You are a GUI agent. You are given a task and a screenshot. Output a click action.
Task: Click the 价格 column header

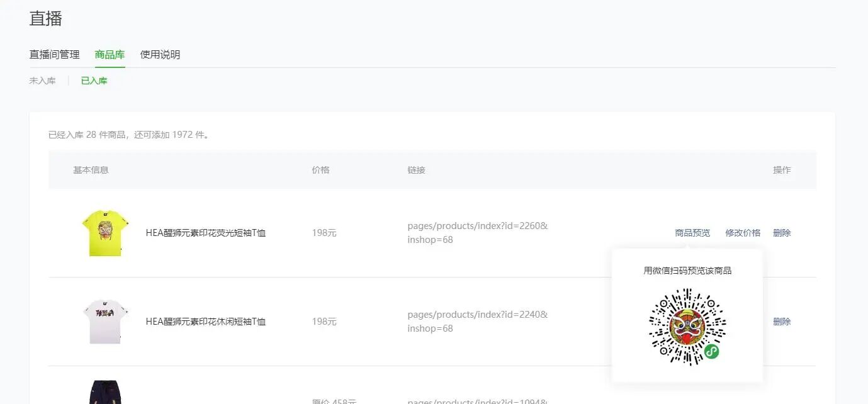tap(320, 170)
